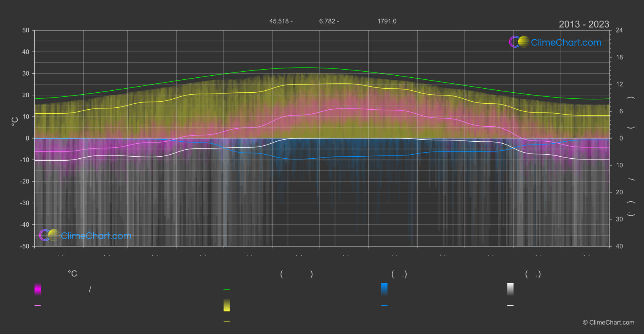Click the green daylight line legend marker
The width and height of the screenshot is (644, 334).
point(227,290)
